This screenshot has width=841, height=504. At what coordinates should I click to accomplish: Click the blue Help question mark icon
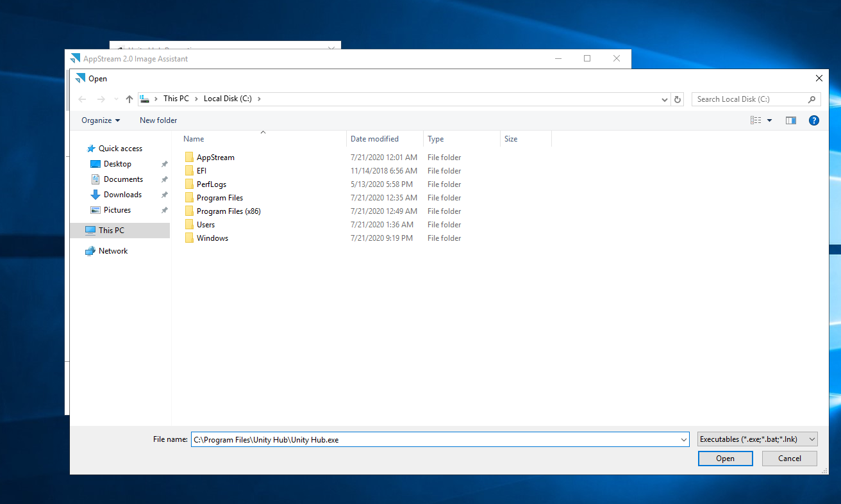coord(813,120)
